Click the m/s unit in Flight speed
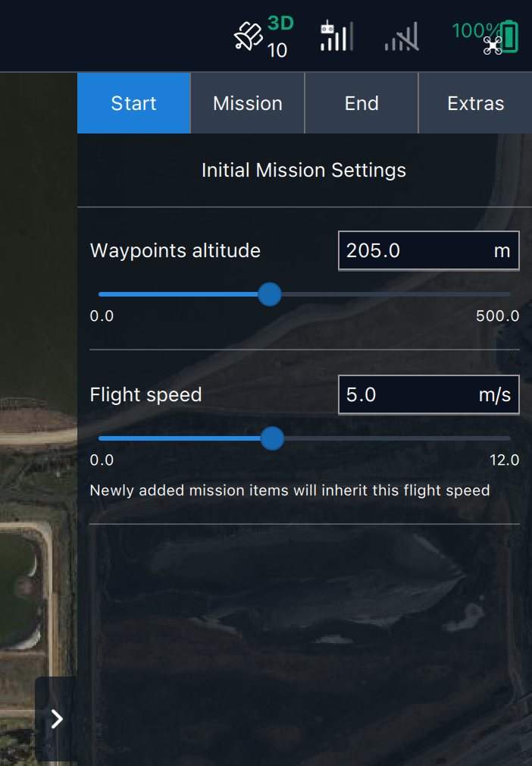 click(x=495, y=395)
